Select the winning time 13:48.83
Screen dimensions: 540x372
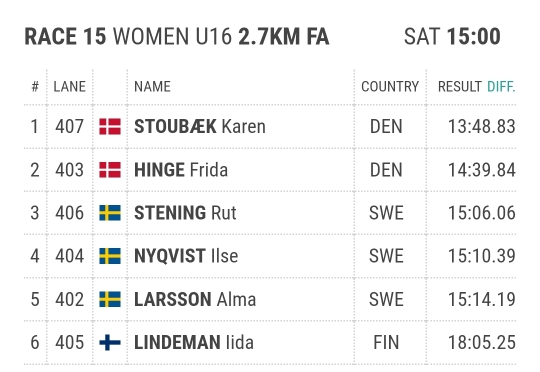[481, 126]
